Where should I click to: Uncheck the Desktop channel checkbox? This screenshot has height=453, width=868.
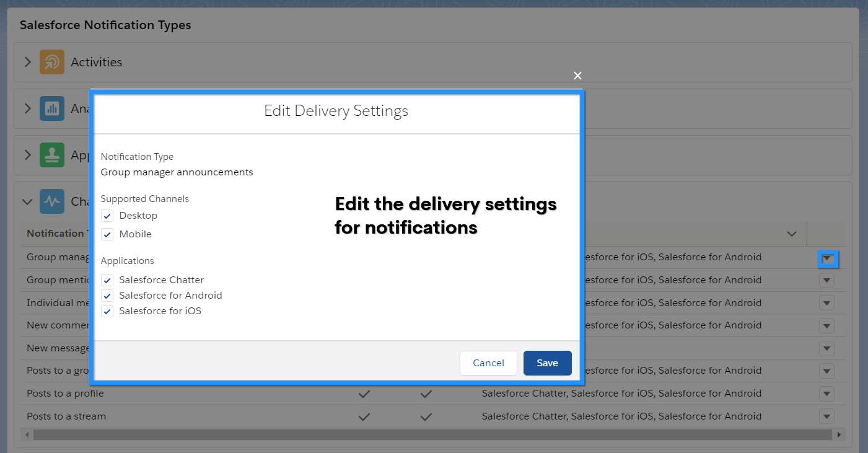(108, 216)
